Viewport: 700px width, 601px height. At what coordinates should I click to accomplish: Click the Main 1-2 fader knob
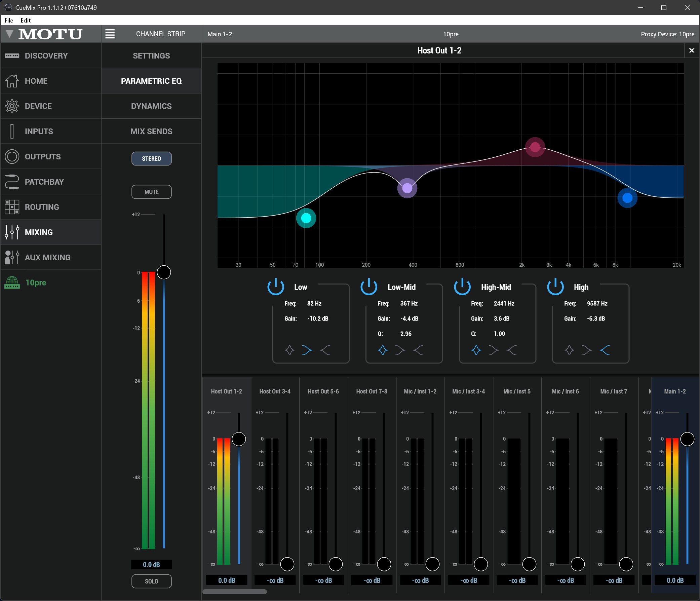[x=687, y=439]
